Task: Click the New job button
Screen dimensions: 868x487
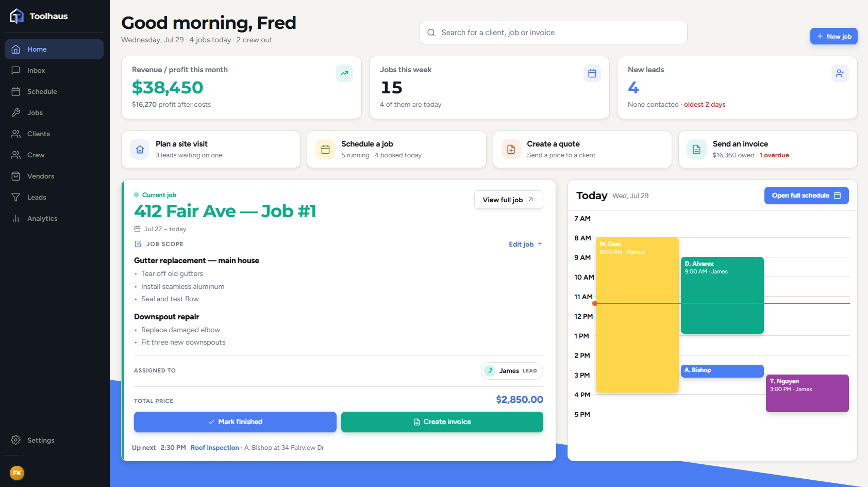Action: [833, 36]
